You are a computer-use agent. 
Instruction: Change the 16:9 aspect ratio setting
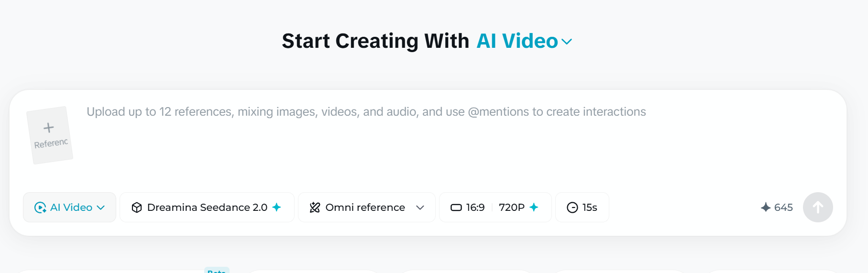467,207
